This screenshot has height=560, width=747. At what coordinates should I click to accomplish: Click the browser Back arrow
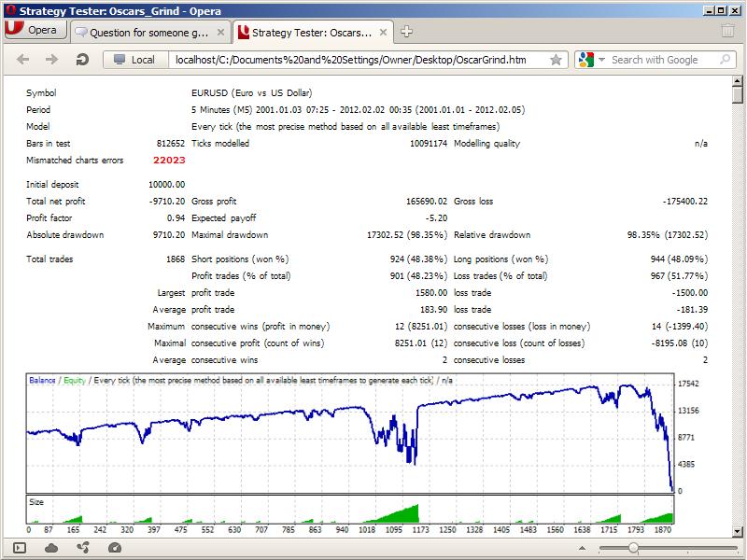point(23,60)
